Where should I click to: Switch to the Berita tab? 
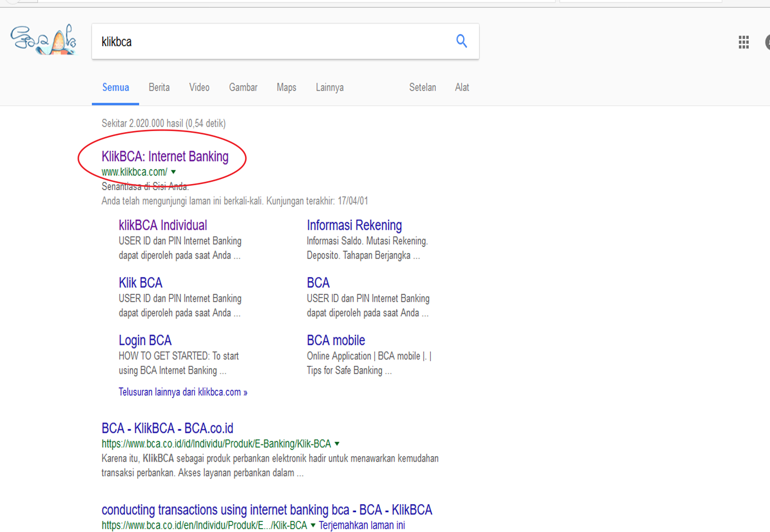tap(159, 88)
